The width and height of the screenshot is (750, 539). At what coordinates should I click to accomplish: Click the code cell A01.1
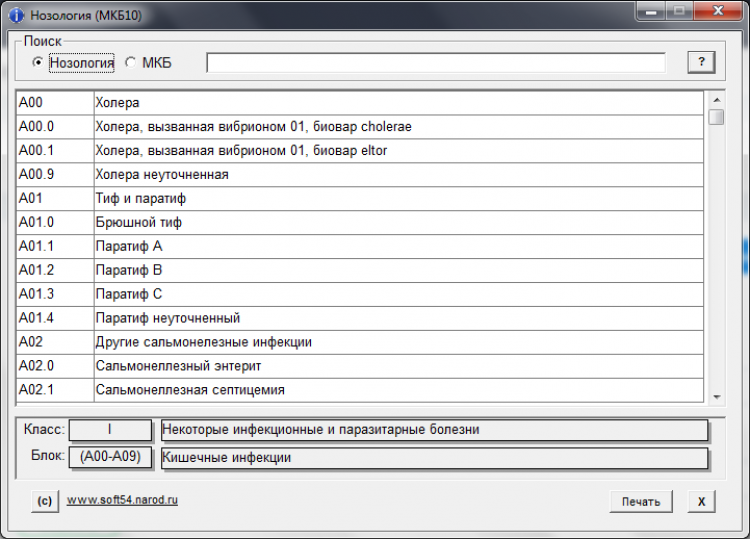(55, 246)
